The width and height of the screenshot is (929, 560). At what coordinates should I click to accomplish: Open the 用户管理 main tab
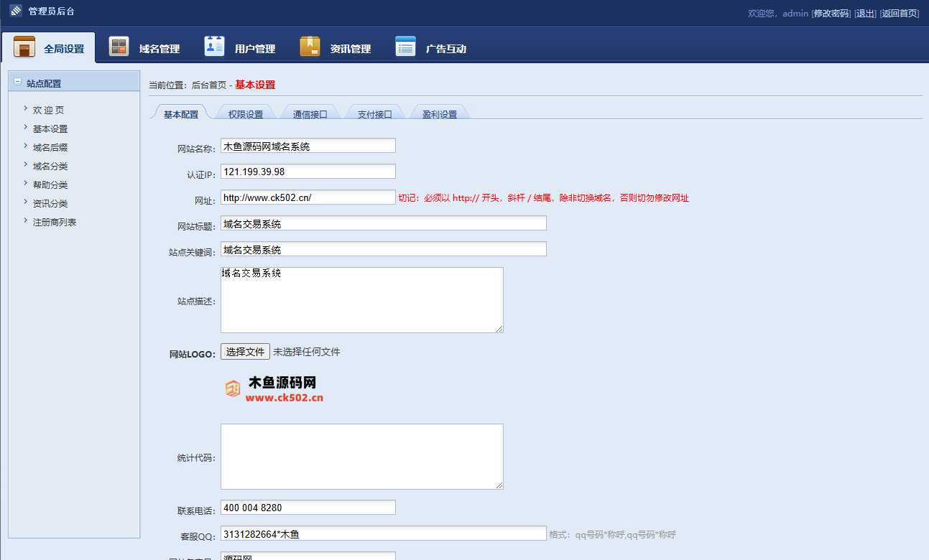click(x=239, y=48)
